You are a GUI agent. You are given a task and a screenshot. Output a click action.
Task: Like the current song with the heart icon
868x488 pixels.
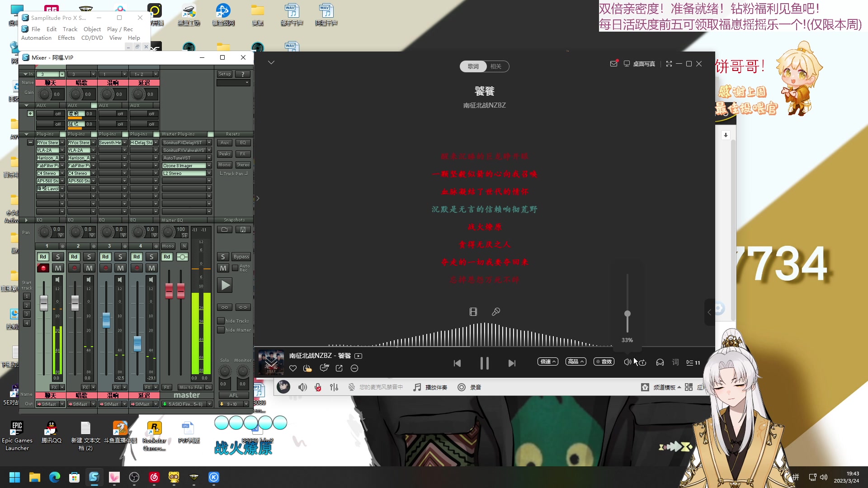[293, 368]
